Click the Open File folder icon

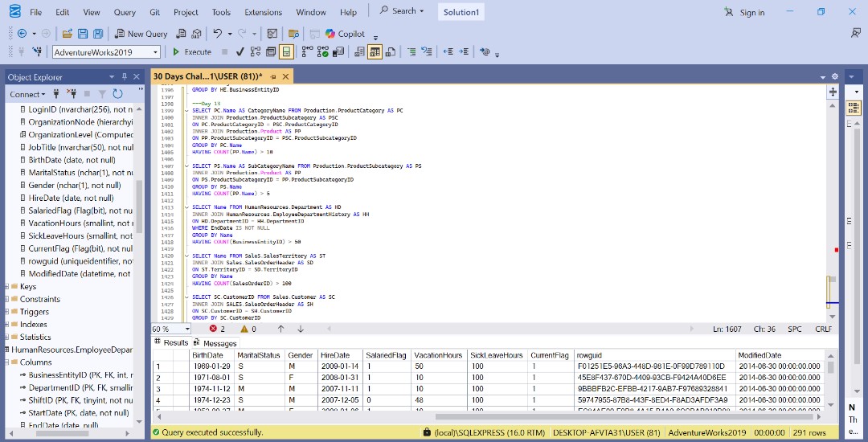[68, 34]
